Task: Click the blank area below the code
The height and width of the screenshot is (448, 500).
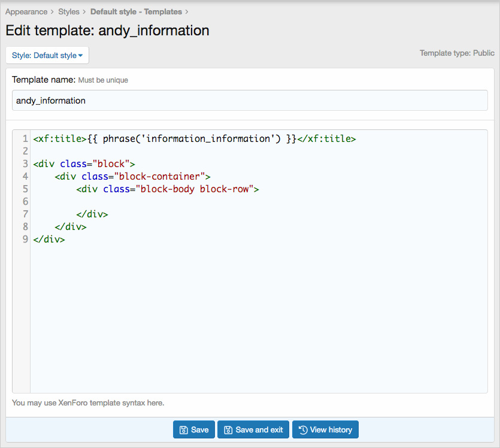Action: [257, 323]
